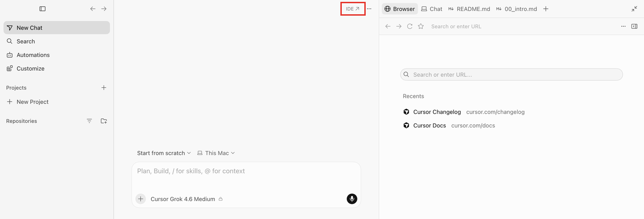Click browser back arrow
Viewport: 644px width, 219px height.
388,26
